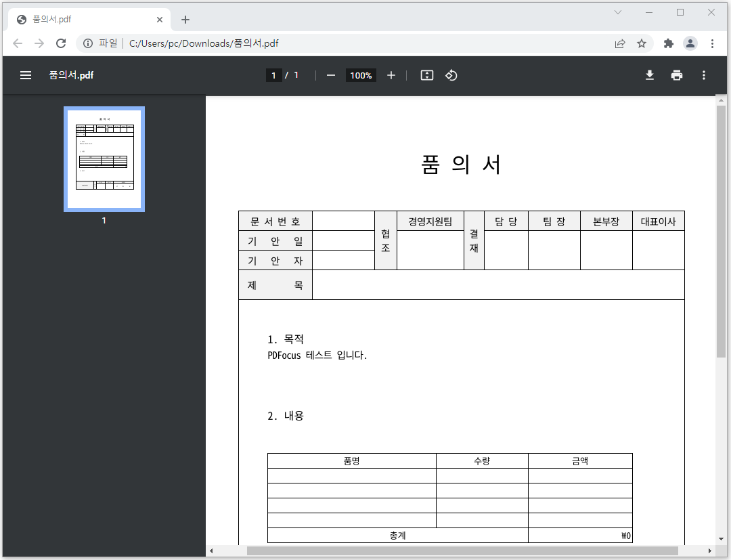Click the scroll up arrow
731x560 pixels.
(721, 100)
